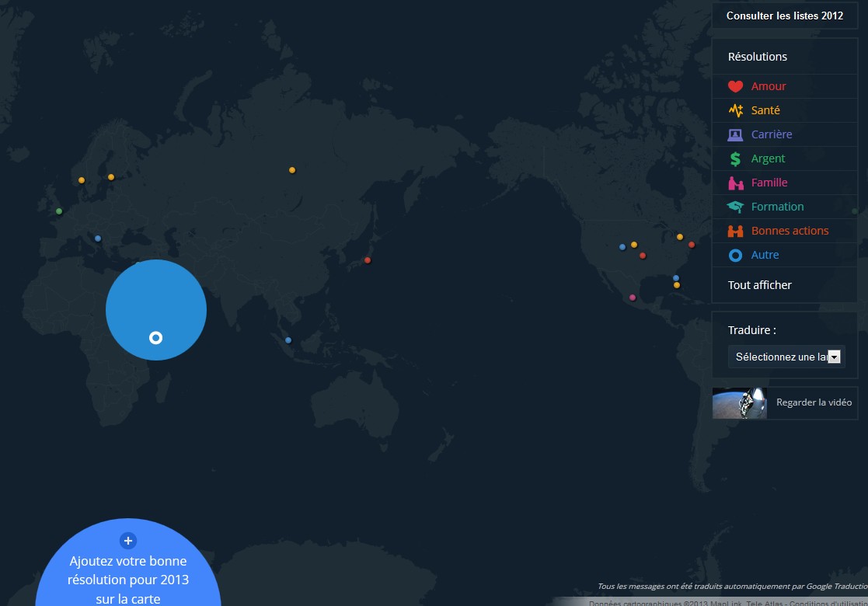
Task: Click the blue ring Autre icon
Action: (x=735, y=255)
